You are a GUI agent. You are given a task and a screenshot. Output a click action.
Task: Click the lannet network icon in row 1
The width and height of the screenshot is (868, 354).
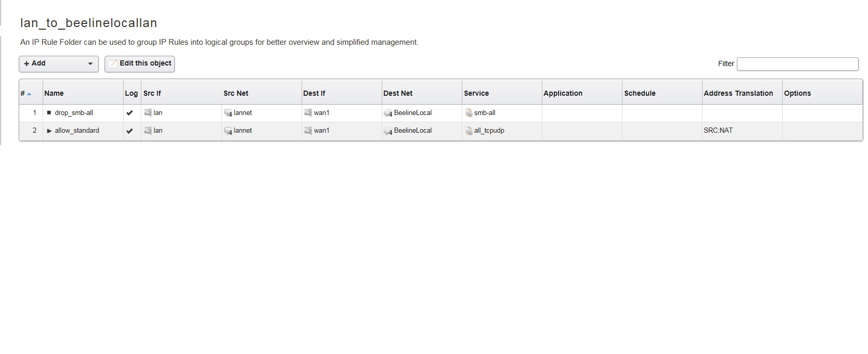click(228, 113)
